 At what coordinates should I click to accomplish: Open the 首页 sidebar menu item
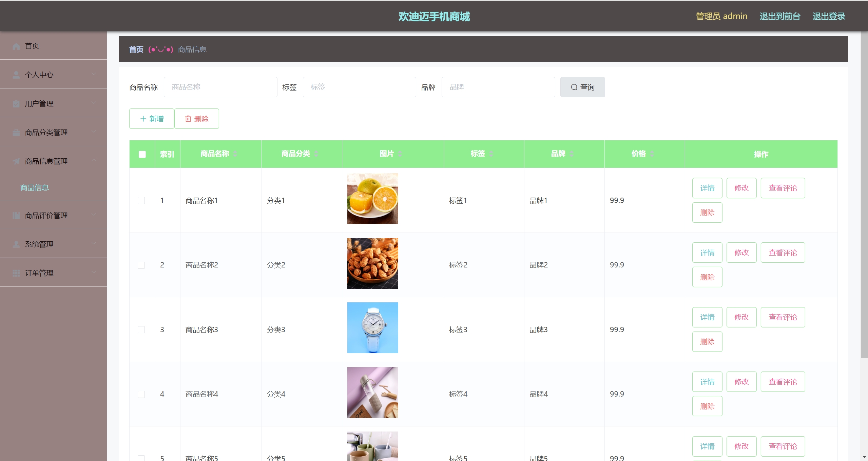point(53,46)
